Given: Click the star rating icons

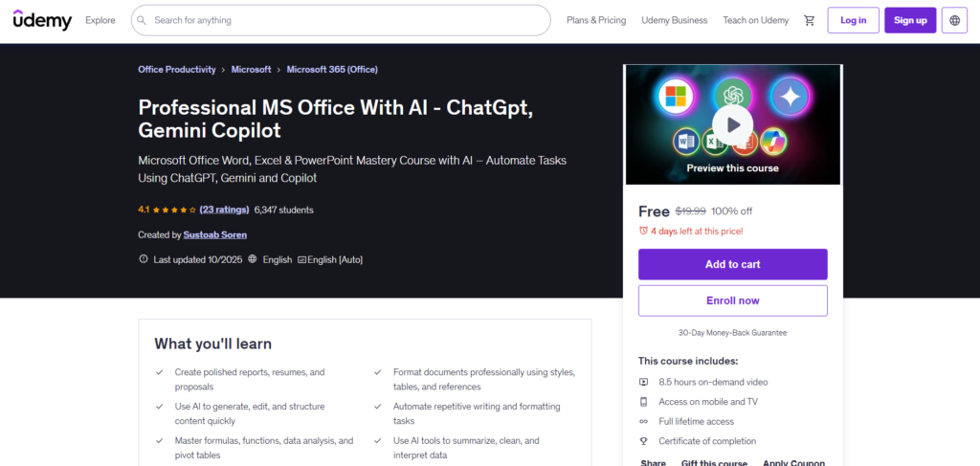Looking at the screenshot, I should pyautogui.click(x=174, y=210).
